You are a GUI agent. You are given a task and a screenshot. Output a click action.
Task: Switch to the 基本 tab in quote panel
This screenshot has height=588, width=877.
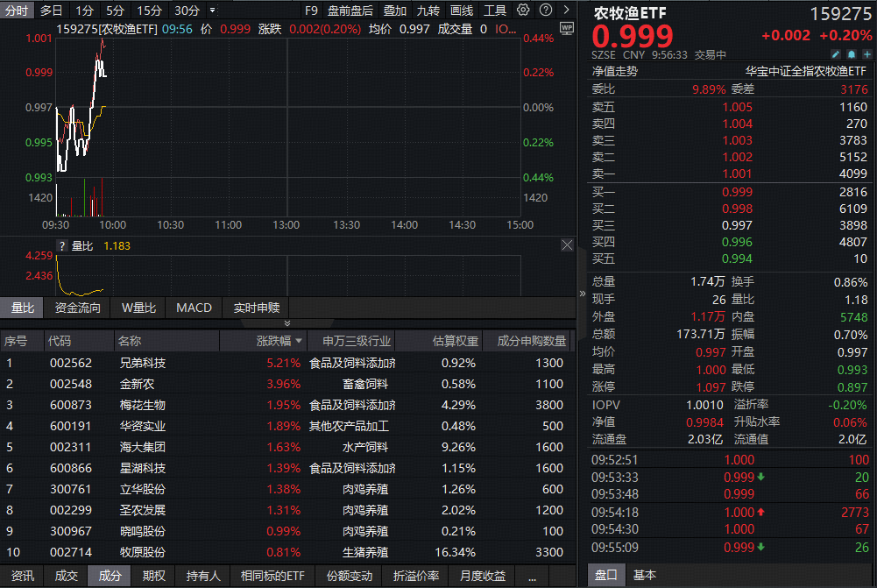point(645,576)
